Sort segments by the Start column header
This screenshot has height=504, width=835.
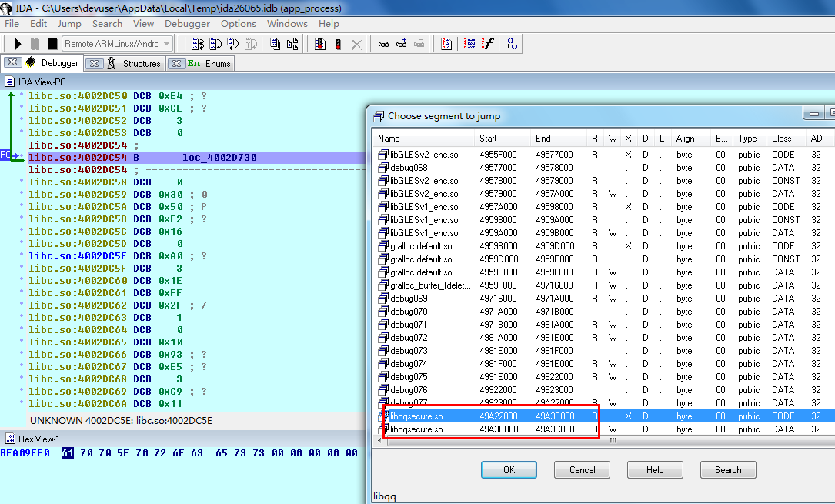coord(503,139)
